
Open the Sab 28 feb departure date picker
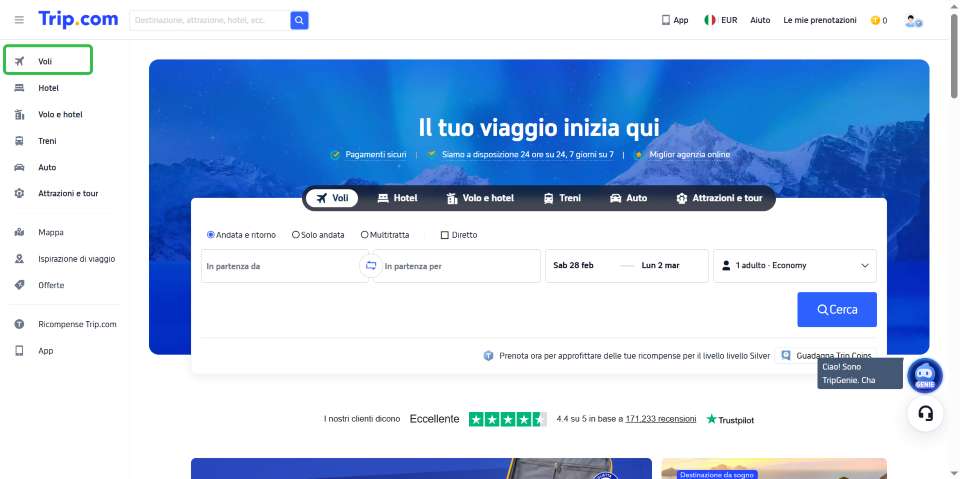click(x=574, y=266)
